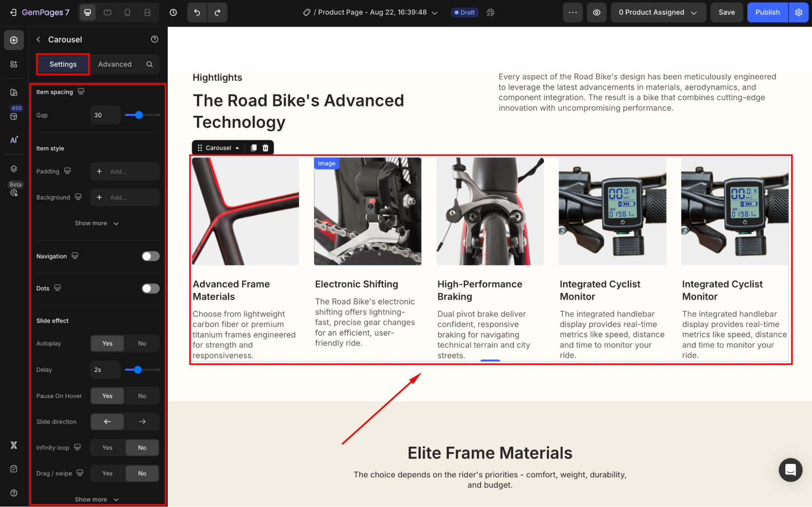Click the Save button
This screenshot has height=507, width=812.
(726, 12)
